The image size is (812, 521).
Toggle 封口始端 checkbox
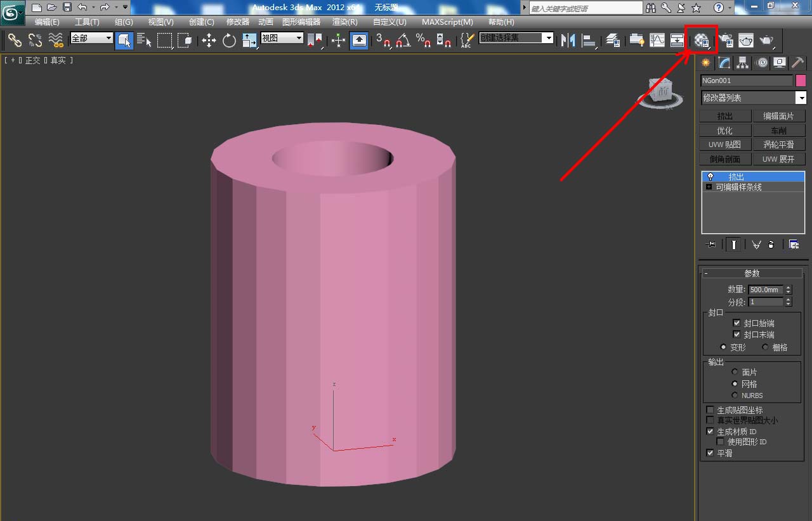click(x=737, y=323)
